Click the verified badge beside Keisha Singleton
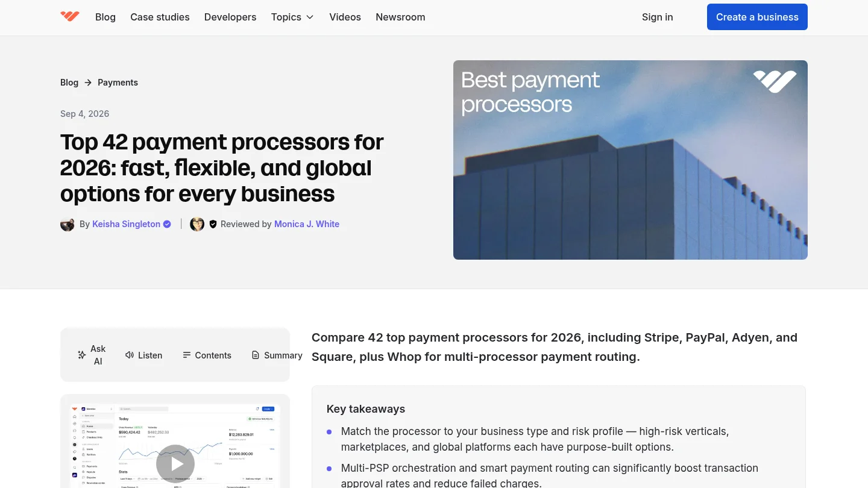This screenshot has height=488, width=868. click(x=167, y=224)
